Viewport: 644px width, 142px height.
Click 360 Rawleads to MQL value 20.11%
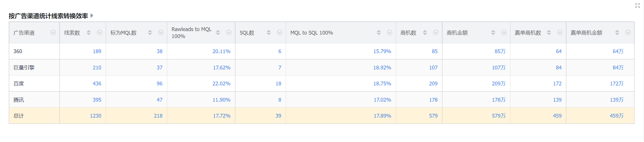click(221, 51)
